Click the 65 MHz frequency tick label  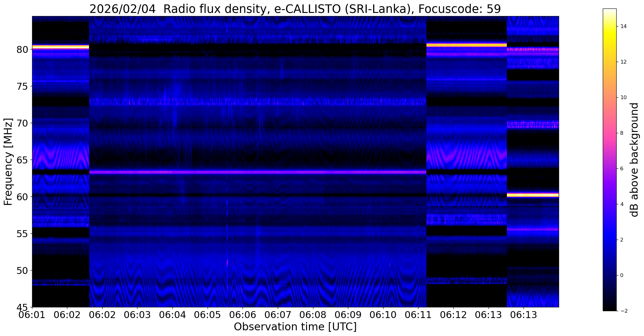click(x=23, y=160)
